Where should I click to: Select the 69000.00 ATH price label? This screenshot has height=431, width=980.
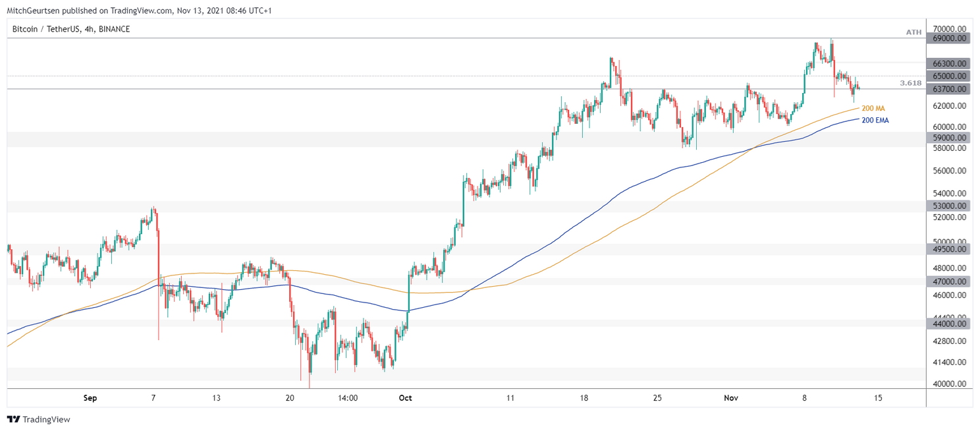949,38
